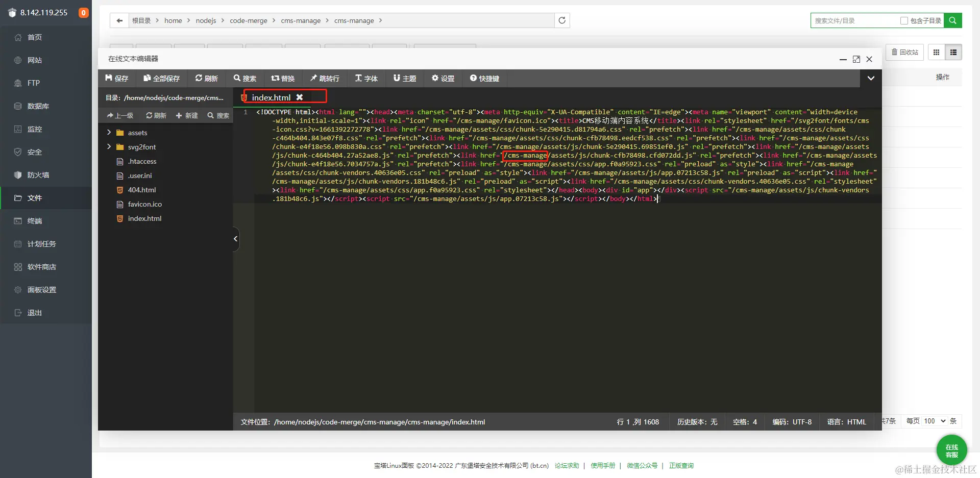Collapse editor toolbar with the down chevron
980x478 pixels.
pyautogui.click(x=871, y=78)
